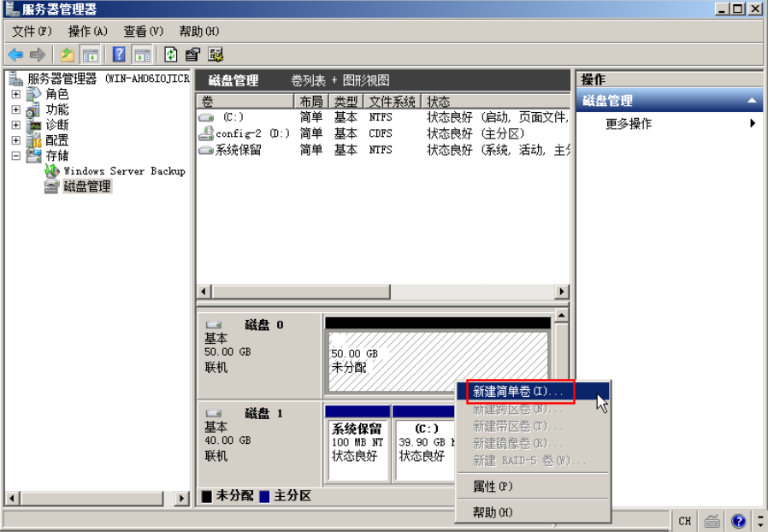Click the keyboard icon in the language bar
This screenshot has width=768, height=532.
pos(712,521)
